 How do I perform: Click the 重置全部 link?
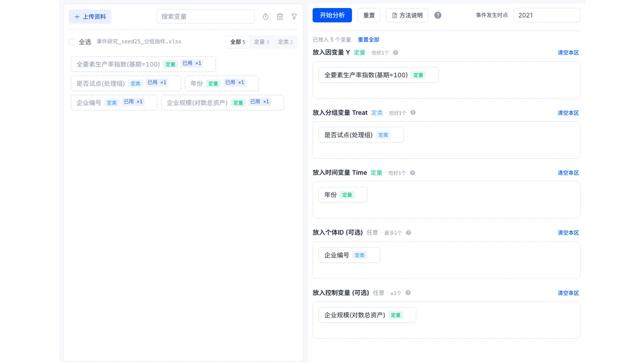point(369,40)
